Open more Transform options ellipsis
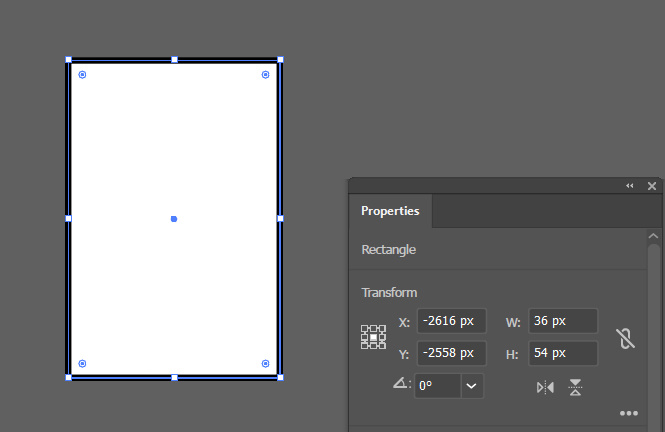 (629, 413)
